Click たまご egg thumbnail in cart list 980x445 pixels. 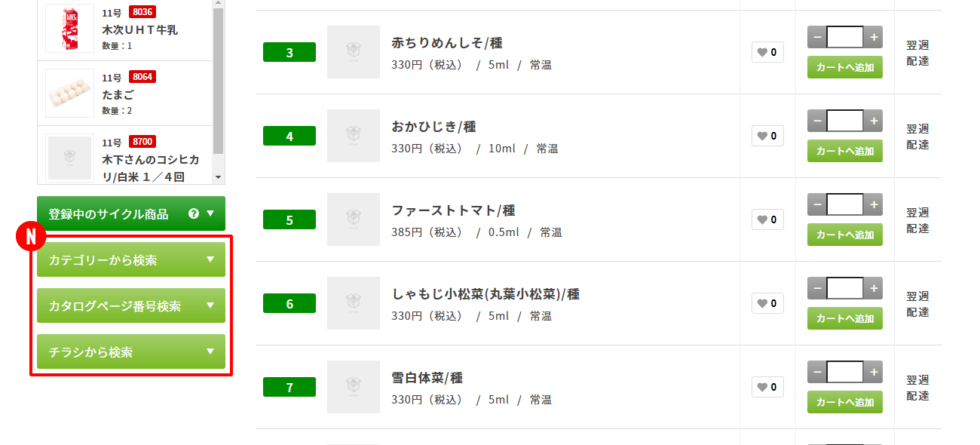click(69, 94)
